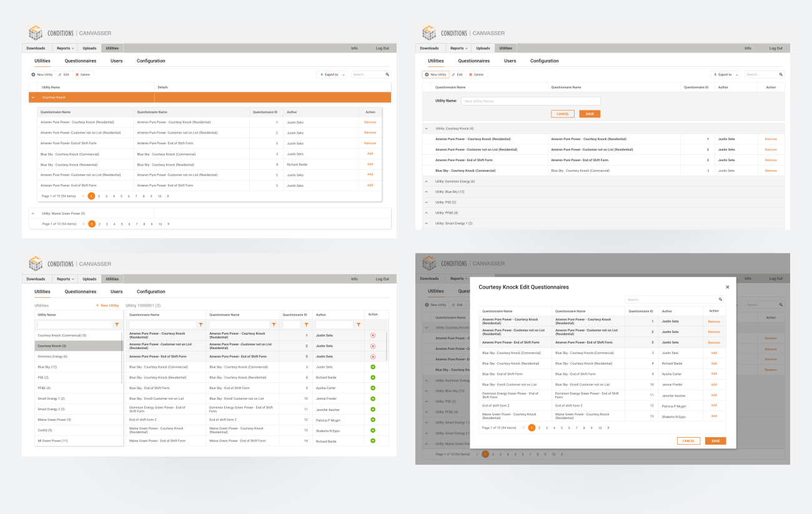Click filter funnel under Utility Name column
This screenshot has height=514, width=812.
click(117, 325)
